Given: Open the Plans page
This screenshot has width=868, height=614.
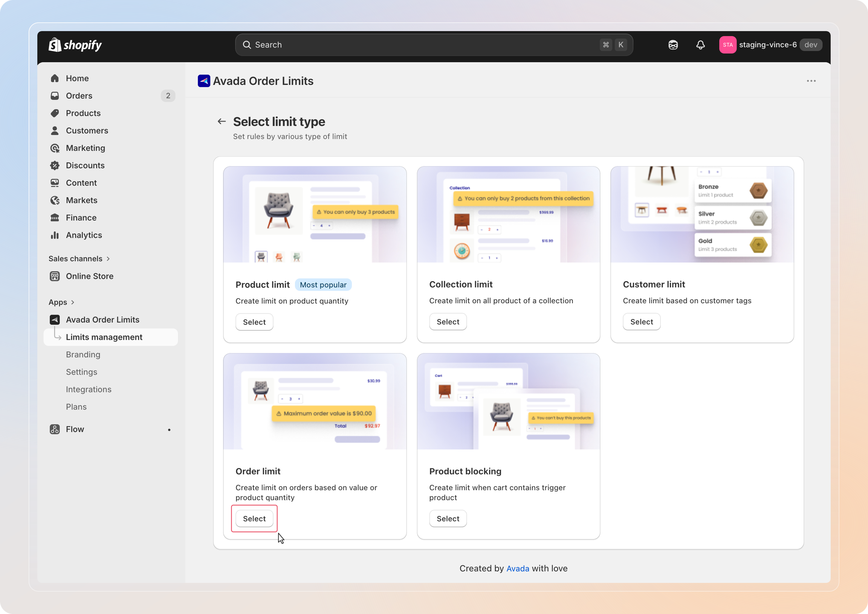Looking at the screenshot, I should coord(76,406).
